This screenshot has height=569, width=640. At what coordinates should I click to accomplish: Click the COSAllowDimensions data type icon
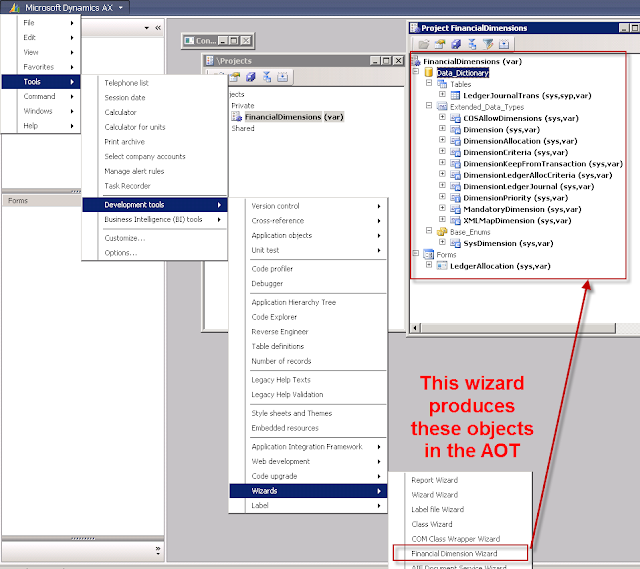(x=455, y=118)
